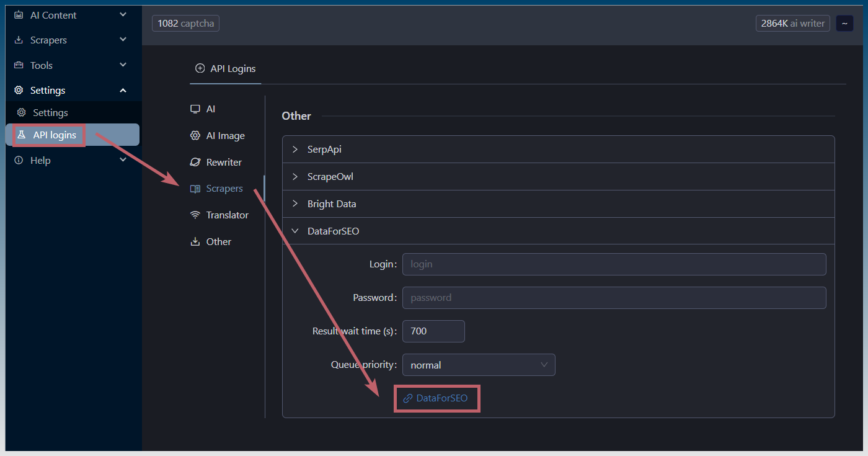
Task: Open the Queue priority dropdown
Action: [478, 365]
